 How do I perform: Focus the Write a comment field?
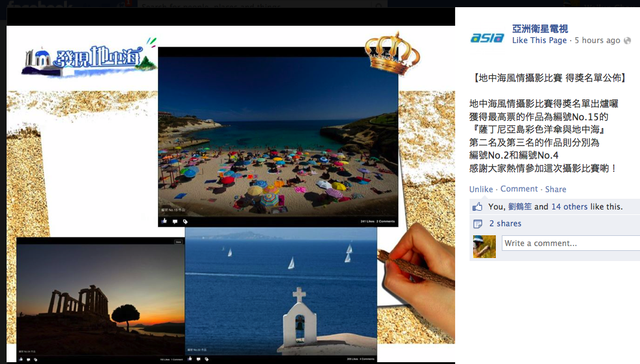pyautogui.click(x=571, y=243)
